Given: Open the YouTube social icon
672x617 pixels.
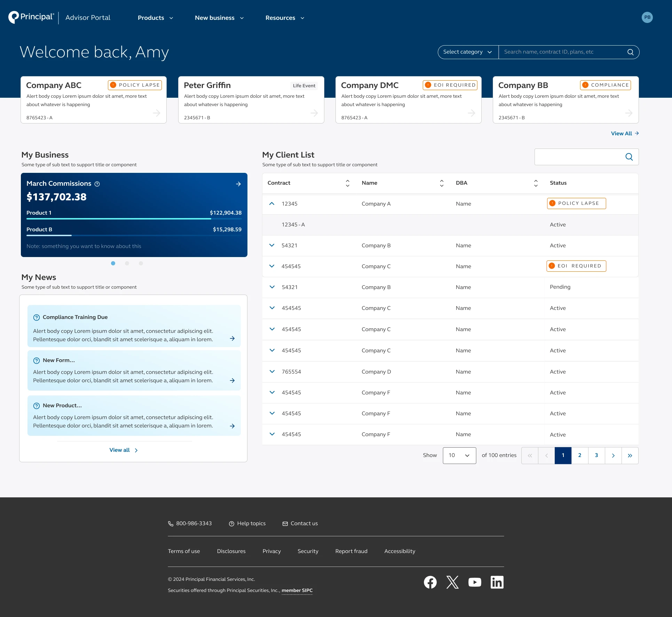Looking at the screenshot, I should 475,582.
